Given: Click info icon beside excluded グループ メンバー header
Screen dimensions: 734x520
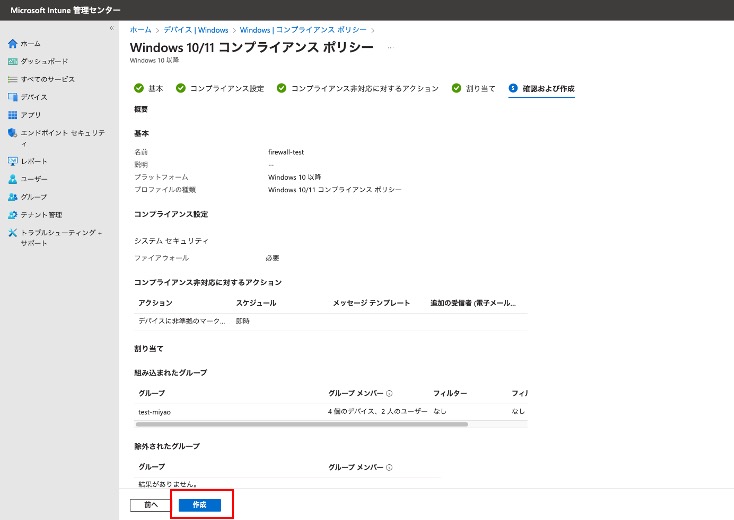Looking at the screenshot, I should click(x=389, y=467).
